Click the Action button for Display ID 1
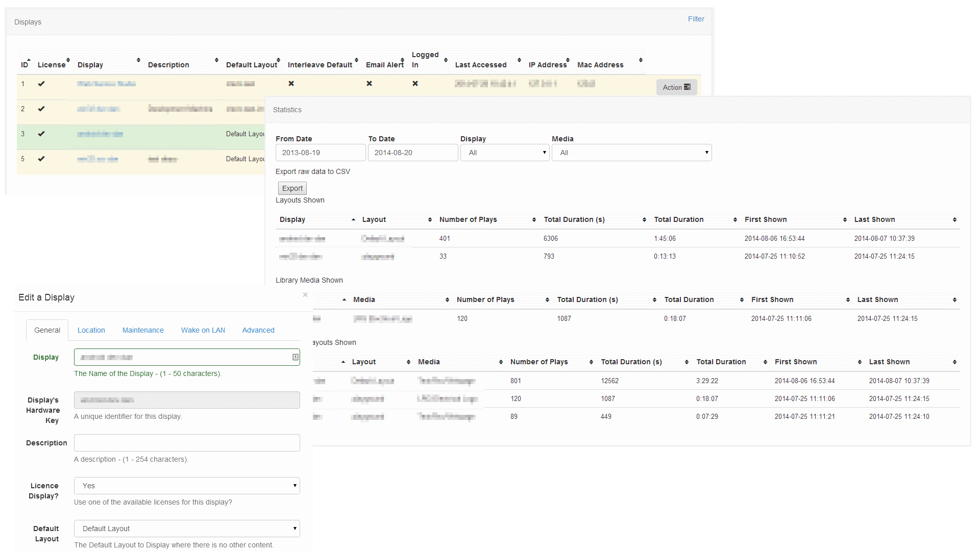This screenshot has width=980, height=551. tap(675, 87)
